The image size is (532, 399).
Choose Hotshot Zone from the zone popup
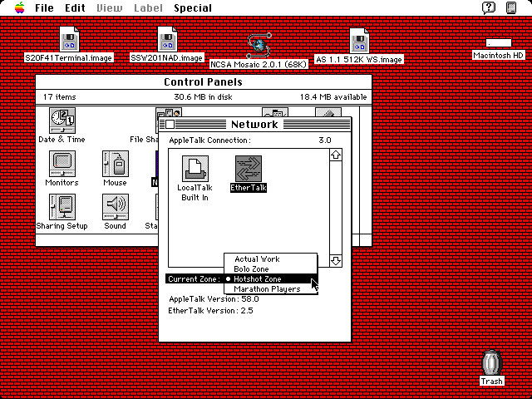[x=271, y=279]
